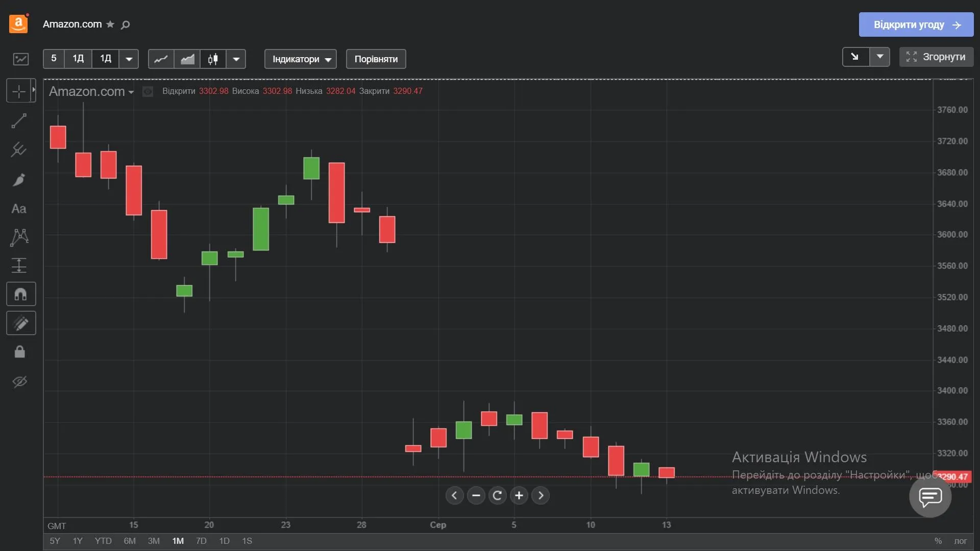The image size is (980, 551).
Task: Select the 5 interval button
Action: (54, 59)
